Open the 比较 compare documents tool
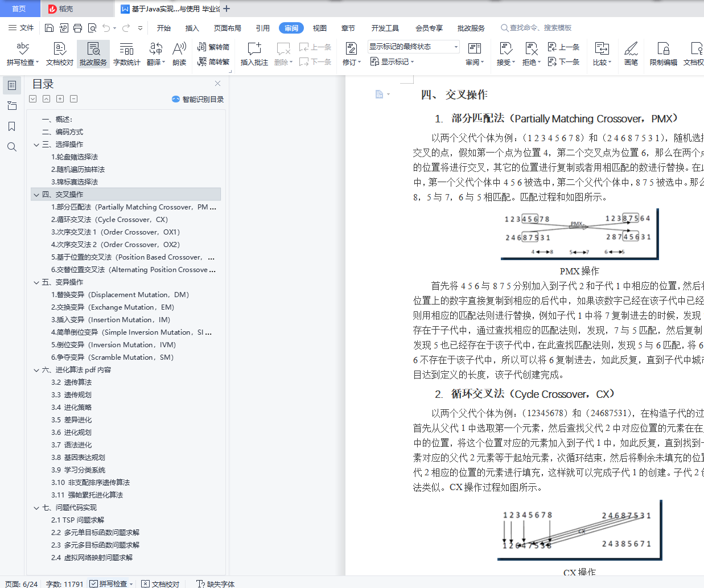The image size is (704, 588). 602,54
